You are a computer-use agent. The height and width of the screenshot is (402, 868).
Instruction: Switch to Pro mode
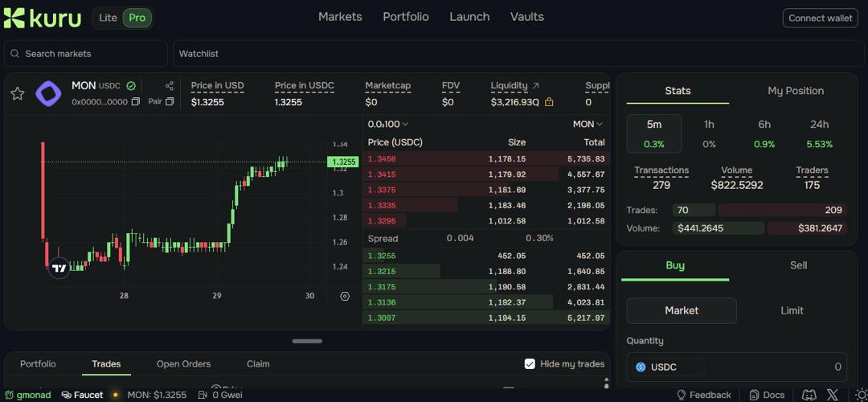tap(137, 18)
